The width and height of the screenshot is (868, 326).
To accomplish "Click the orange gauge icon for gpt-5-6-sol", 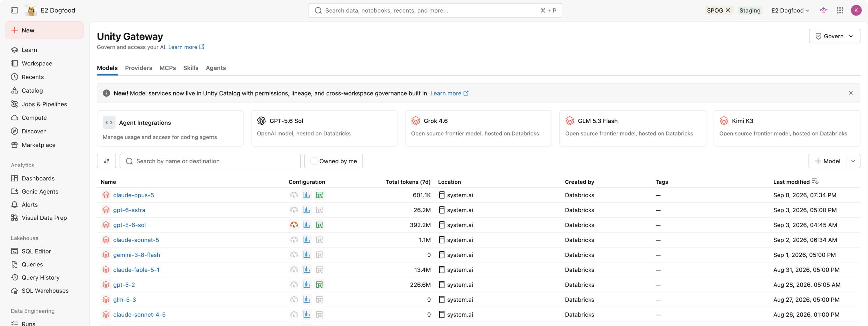I will 294,225.
